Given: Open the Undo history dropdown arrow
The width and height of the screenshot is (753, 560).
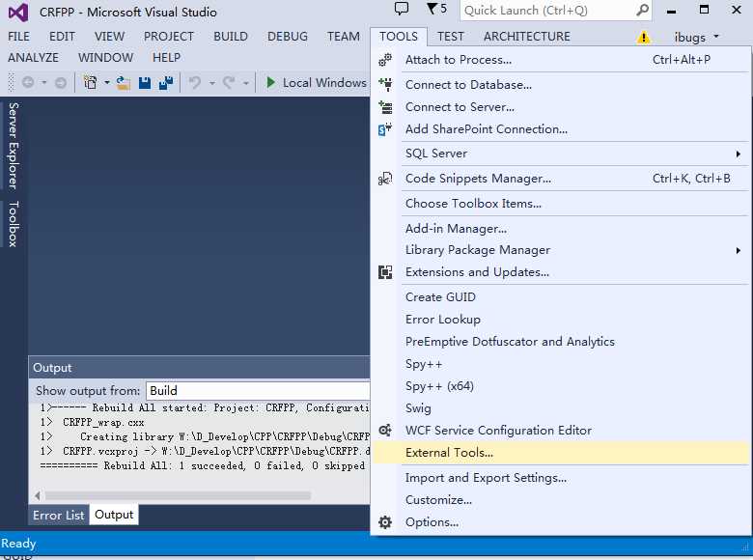Looking at the screenshot, I should [x=211, y=83].
